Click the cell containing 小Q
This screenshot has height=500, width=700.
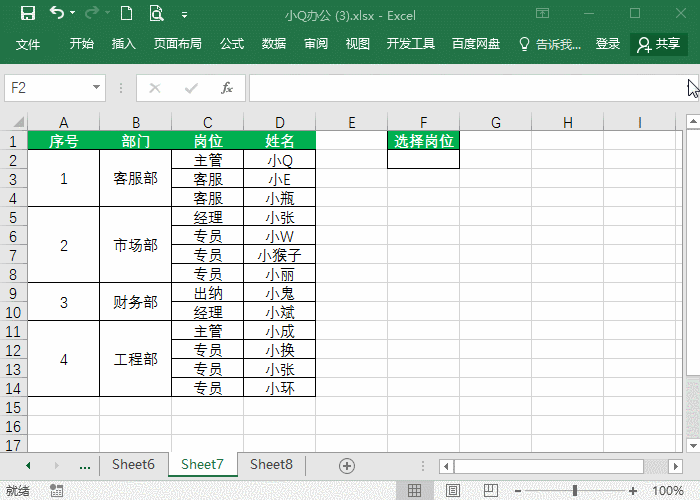(279, 159)
